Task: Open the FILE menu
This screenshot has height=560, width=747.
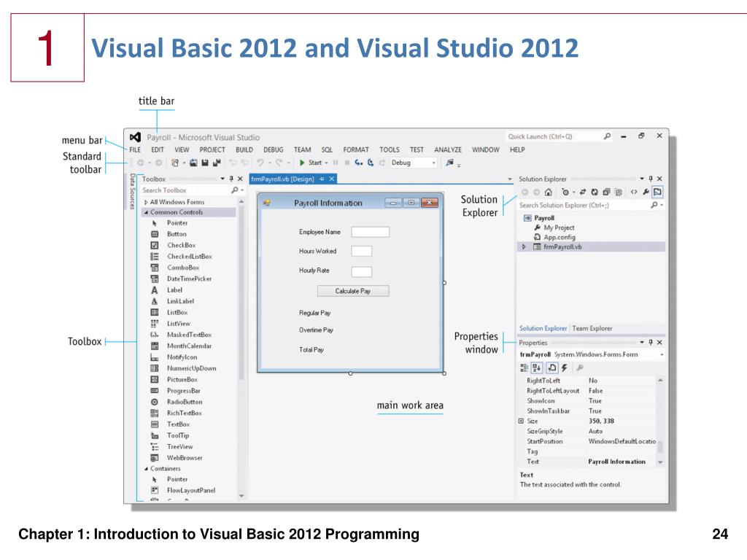Action: coord(135,149)
